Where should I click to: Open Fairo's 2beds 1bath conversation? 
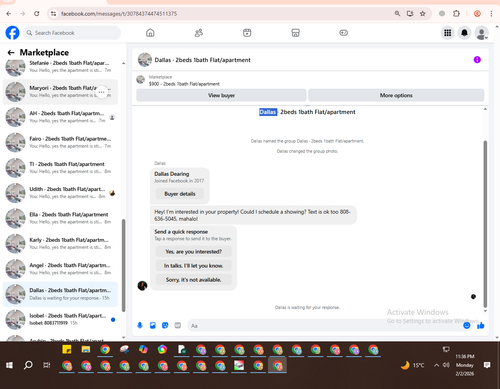[60, 142]
